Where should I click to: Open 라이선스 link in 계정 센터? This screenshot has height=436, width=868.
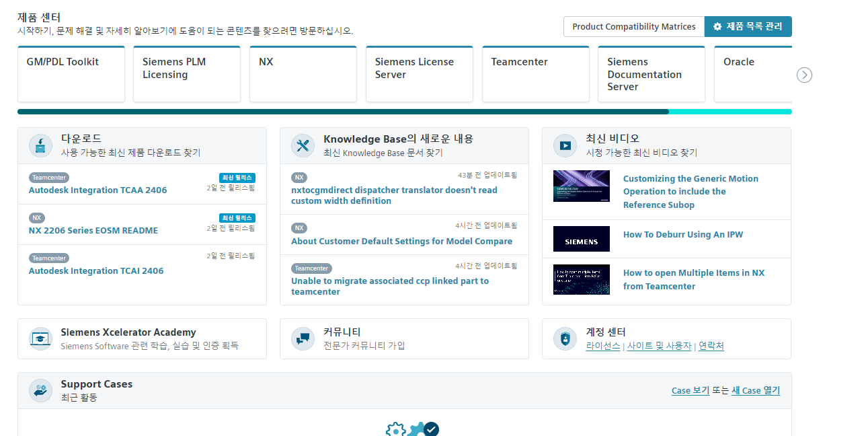point(603,346)
